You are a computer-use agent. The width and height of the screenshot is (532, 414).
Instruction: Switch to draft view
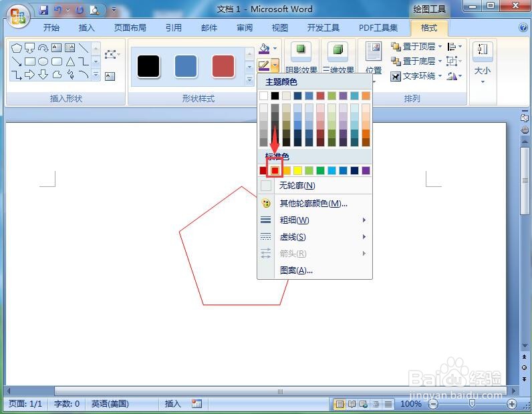(x=388, y=404)
